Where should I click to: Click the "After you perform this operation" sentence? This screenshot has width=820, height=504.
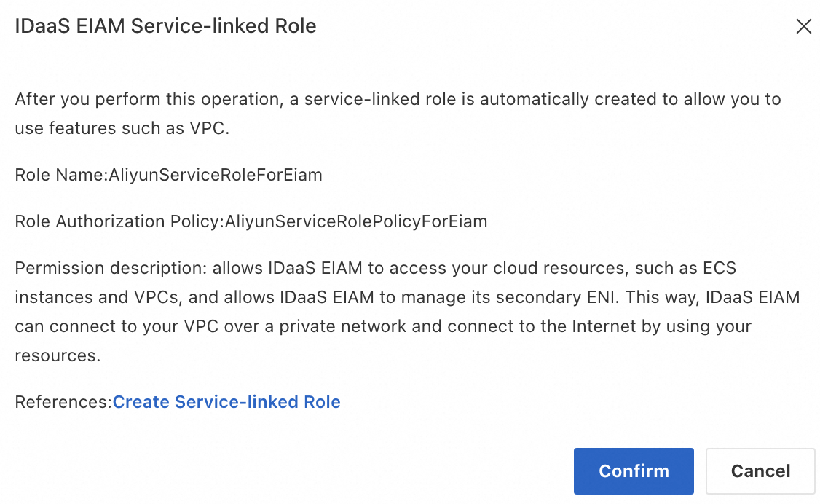[149, 99]
